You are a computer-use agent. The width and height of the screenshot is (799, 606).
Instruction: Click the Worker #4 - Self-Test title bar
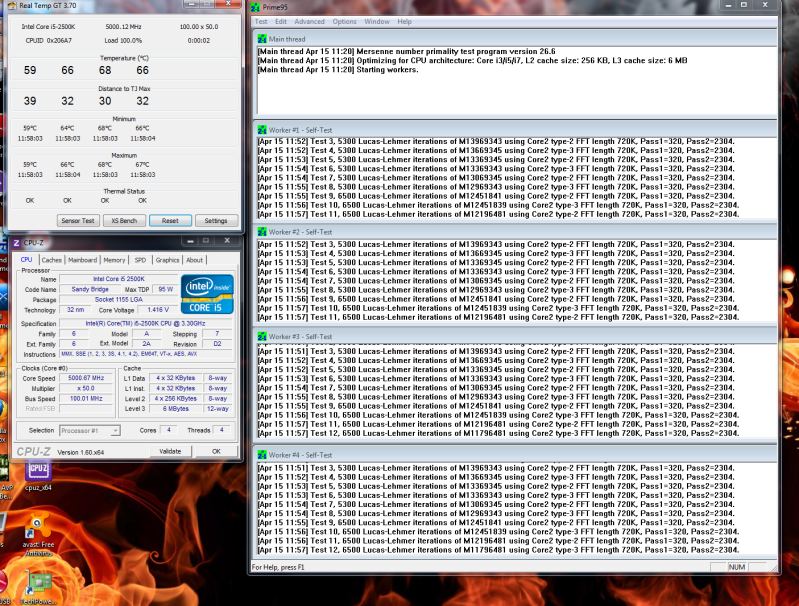515,455
